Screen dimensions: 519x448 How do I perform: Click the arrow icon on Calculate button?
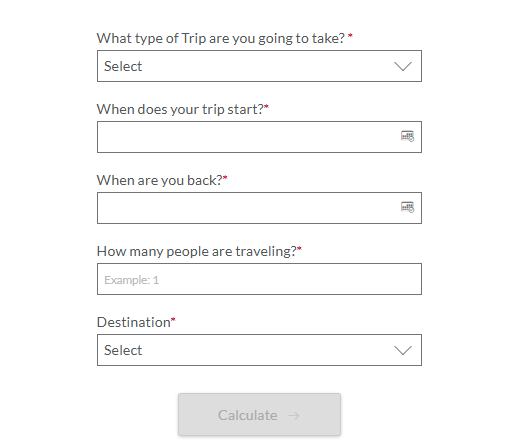pyautogui.click(x=293, y=415)
